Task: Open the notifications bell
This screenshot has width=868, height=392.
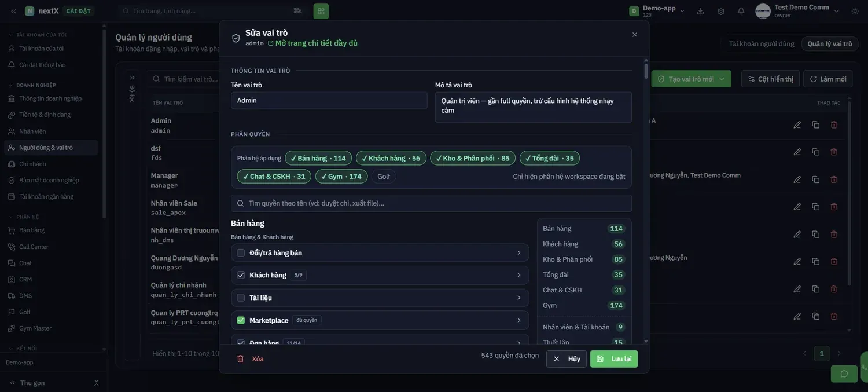Action: pos(741,11)
